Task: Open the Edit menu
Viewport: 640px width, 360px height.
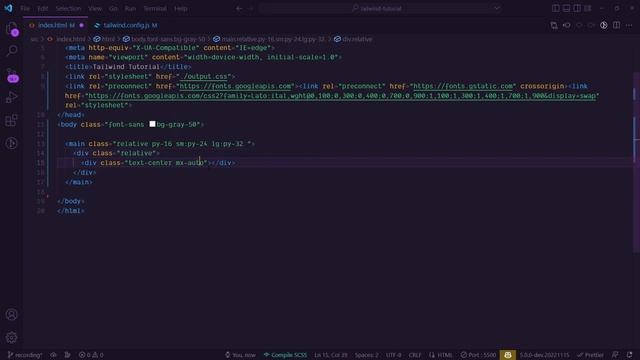Action: (42, 8)
